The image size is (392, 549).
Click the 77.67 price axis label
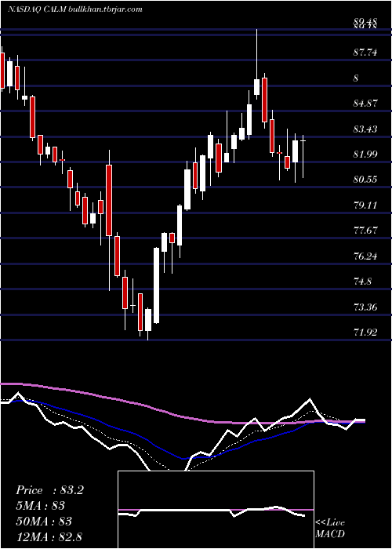[x=365, y=231]
